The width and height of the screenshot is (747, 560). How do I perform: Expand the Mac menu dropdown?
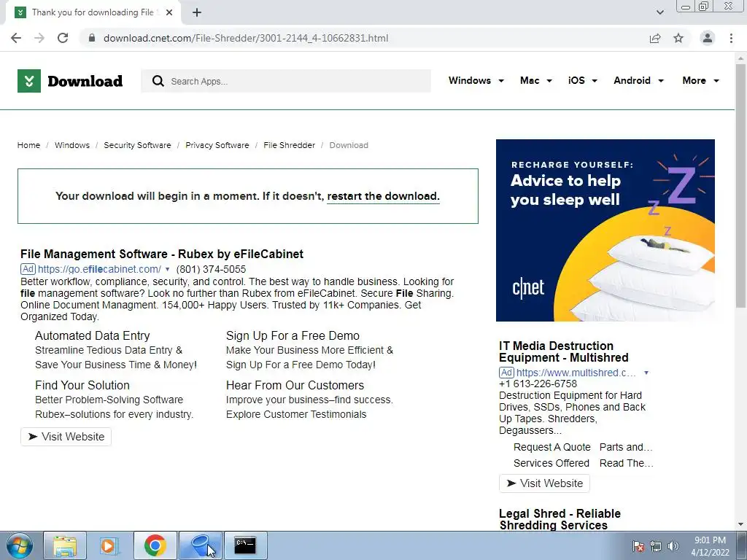click(536, 80)
